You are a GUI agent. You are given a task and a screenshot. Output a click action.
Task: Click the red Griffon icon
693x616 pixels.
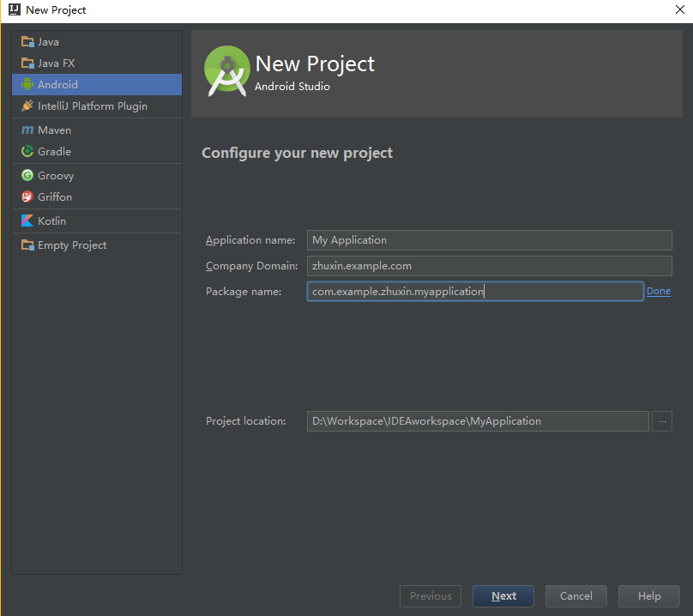click(27, 196)
